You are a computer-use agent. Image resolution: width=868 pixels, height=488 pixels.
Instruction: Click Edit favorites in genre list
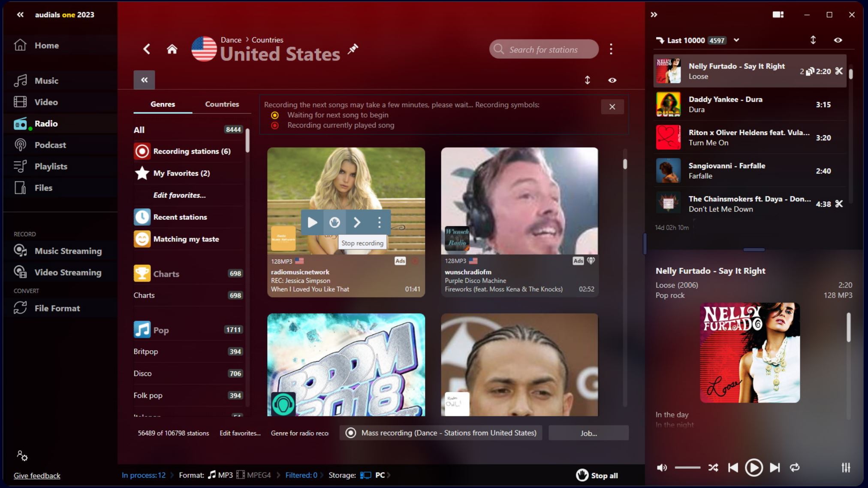coord(179,195)
